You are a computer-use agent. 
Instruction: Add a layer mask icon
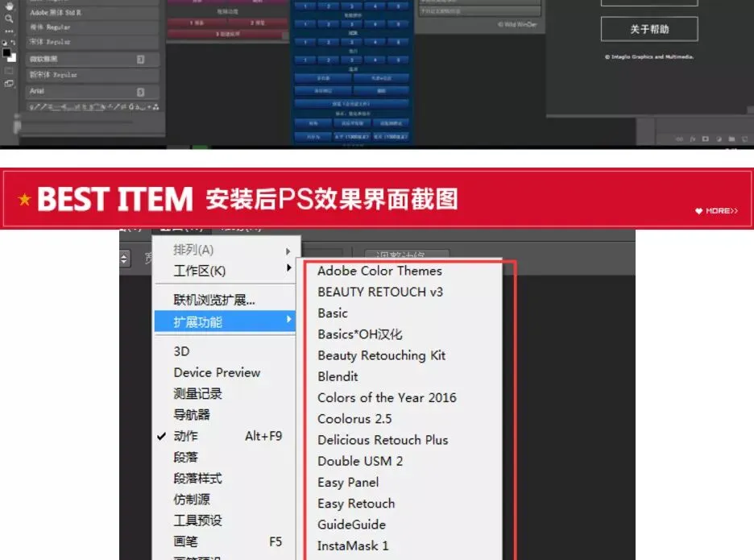tap(706, 139)
